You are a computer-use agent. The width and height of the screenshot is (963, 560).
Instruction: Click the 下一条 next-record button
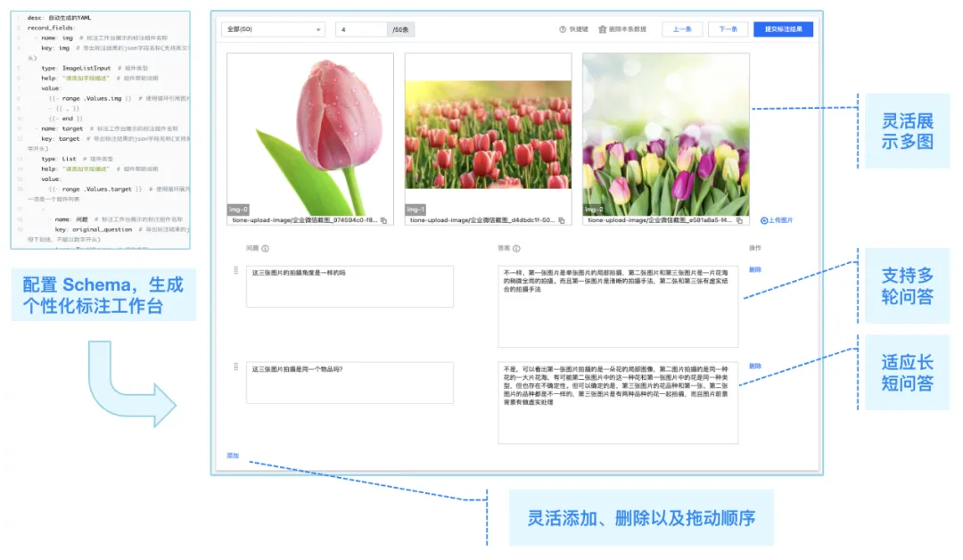pos(728,28)
